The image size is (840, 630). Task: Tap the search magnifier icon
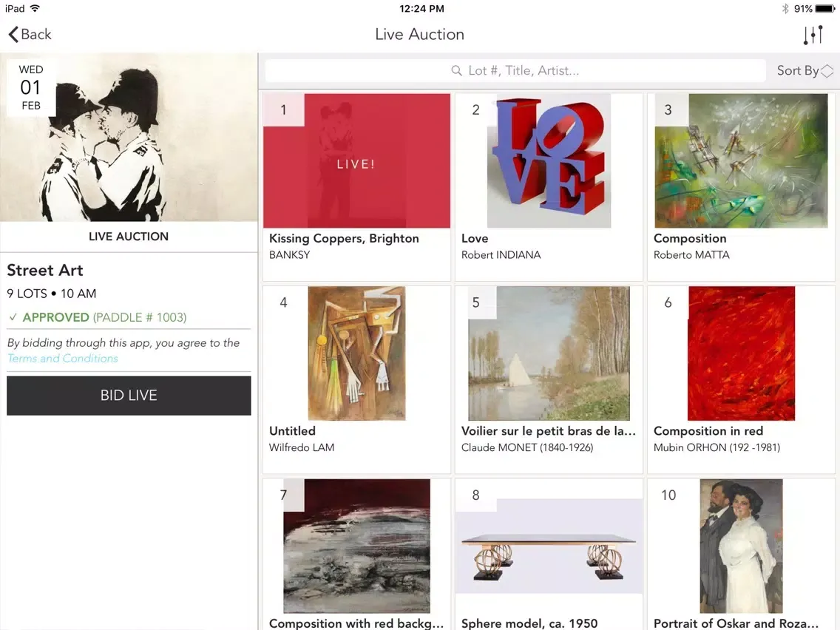pyautogui.click(x=456, y=71)
